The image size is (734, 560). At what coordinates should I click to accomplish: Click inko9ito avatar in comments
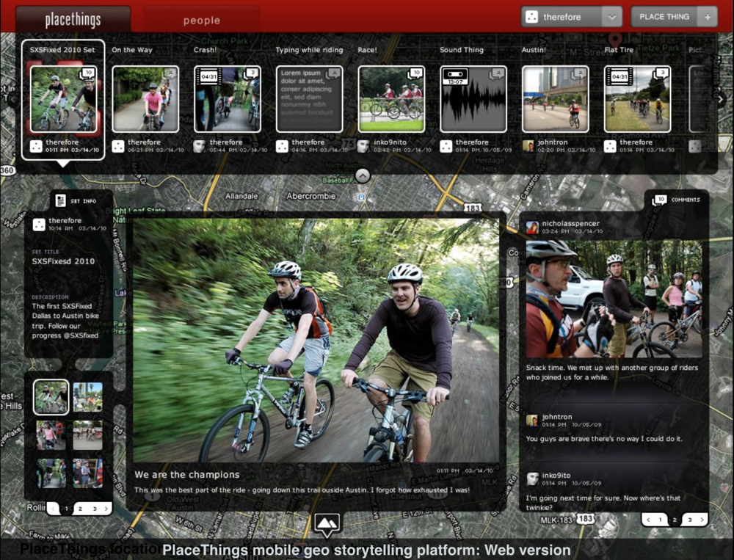pos(532,479)
